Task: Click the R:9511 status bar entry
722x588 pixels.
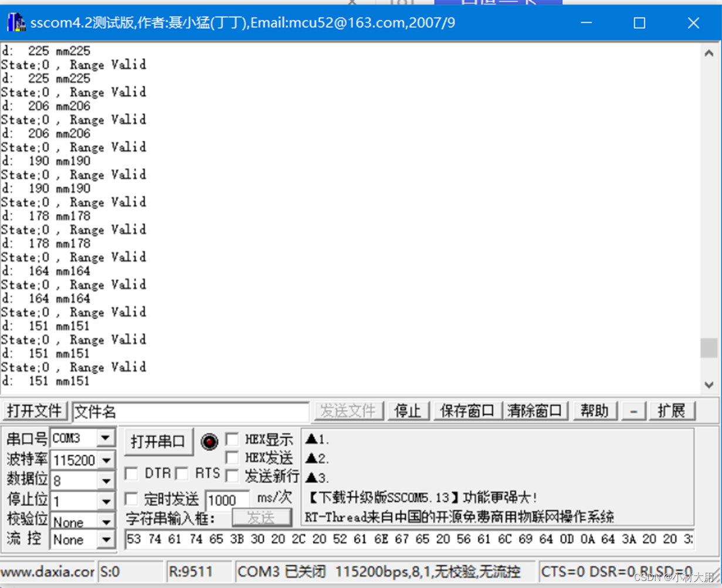Action: click(199, 571)
